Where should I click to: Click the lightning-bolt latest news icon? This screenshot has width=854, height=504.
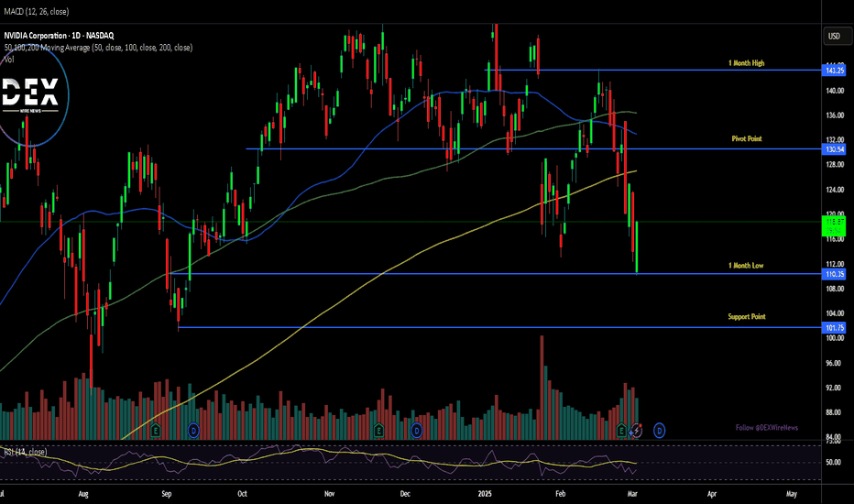pyautogui.click(x=636, y=431)
